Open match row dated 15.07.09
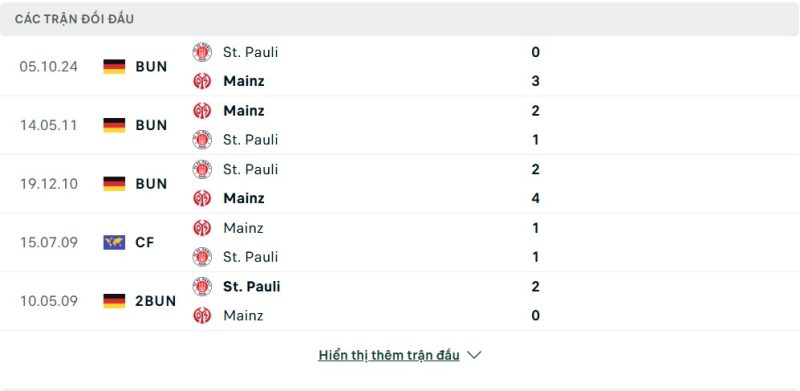 tap(400, 242)
